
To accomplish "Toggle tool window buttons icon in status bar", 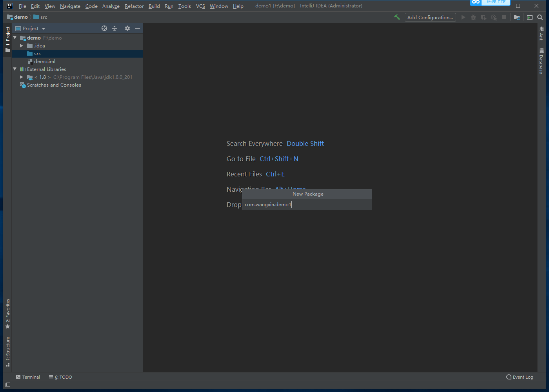I will [8, 385].
